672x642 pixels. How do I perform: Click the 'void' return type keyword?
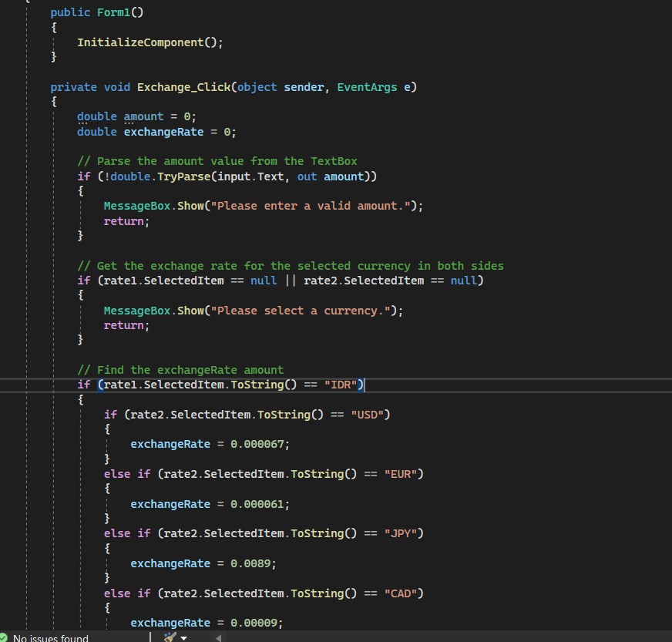[x=117, y=87]
